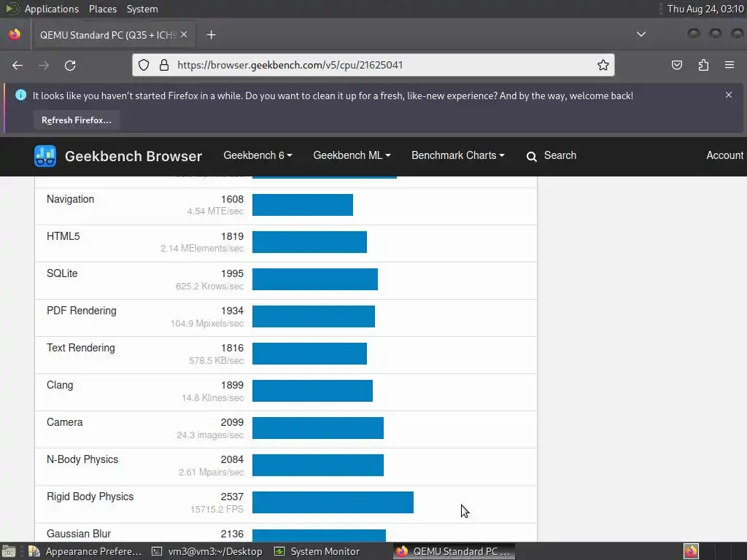Bookmark this page with the star icon
This screenshot has width=747, height=560.
click(x=603, y=65)
